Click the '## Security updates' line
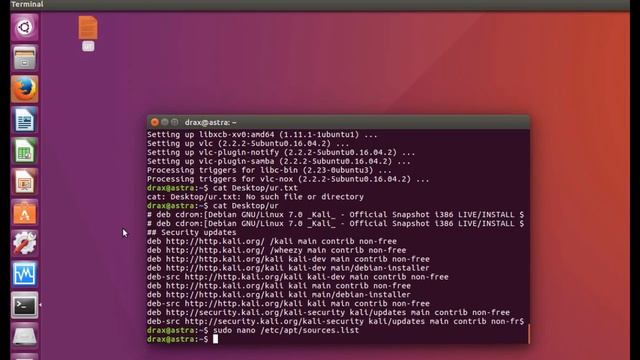The height and width of the screenshot is (360, 640). 191,232
